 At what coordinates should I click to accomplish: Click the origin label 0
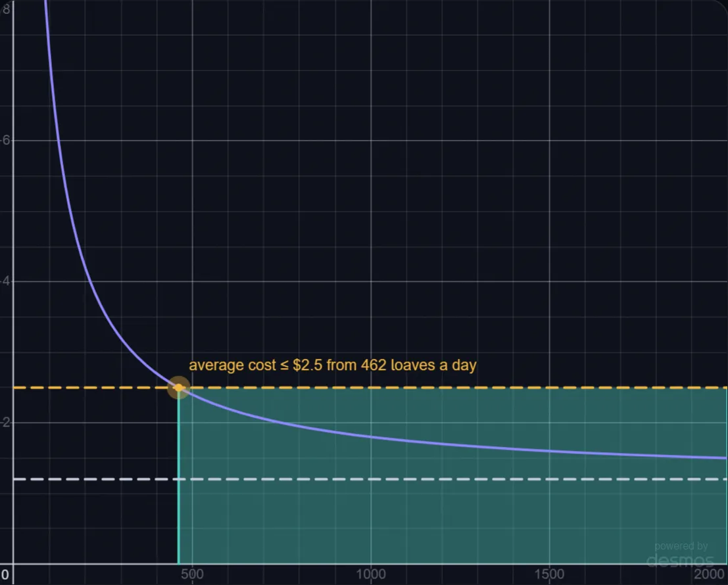[x=5, y=574]
